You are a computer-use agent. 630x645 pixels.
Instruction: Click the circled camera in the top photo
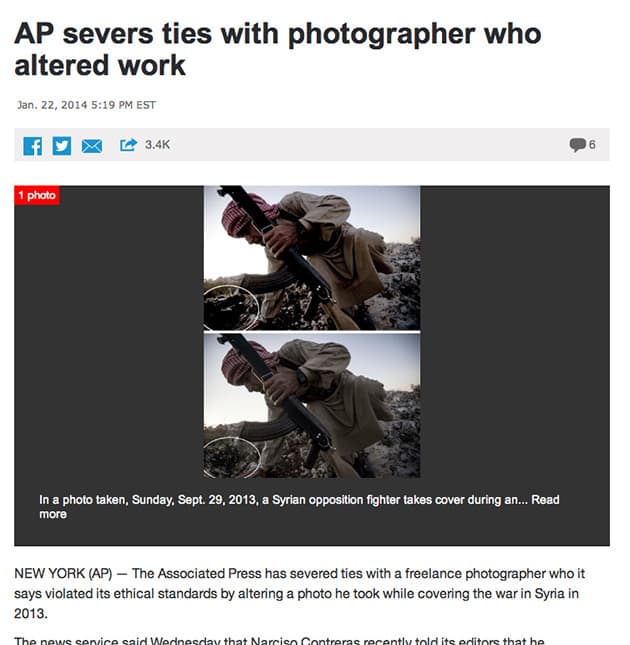point(231,308)
